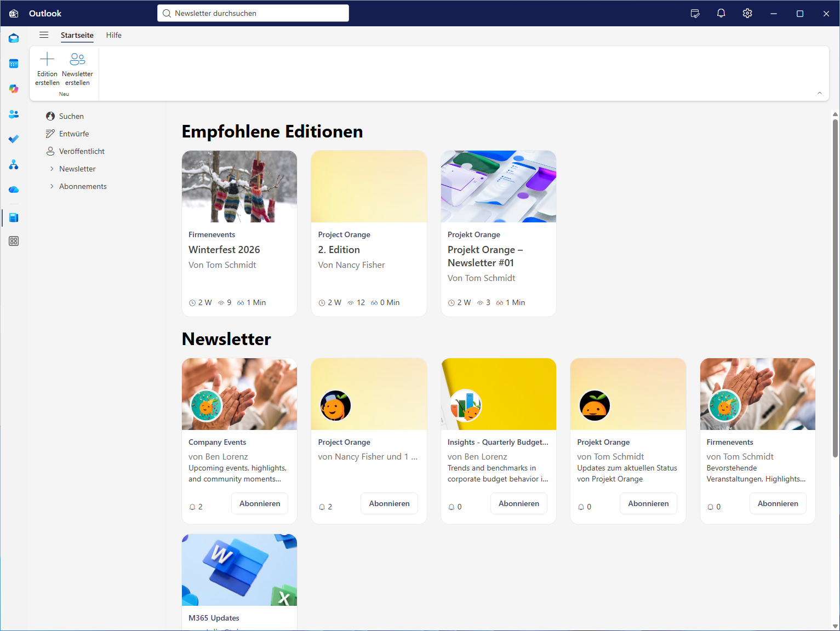Expand the Abonnements tree item

coord(52,186)
